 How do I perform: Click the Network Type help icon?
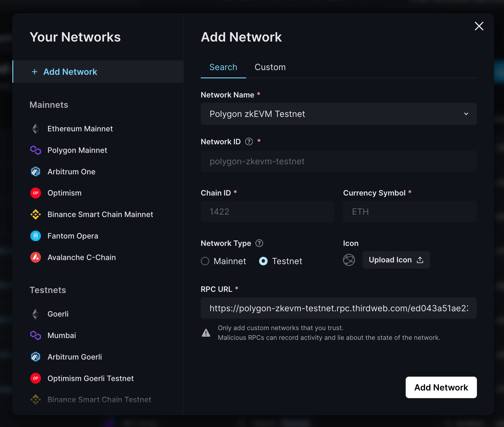pos(259,243)
